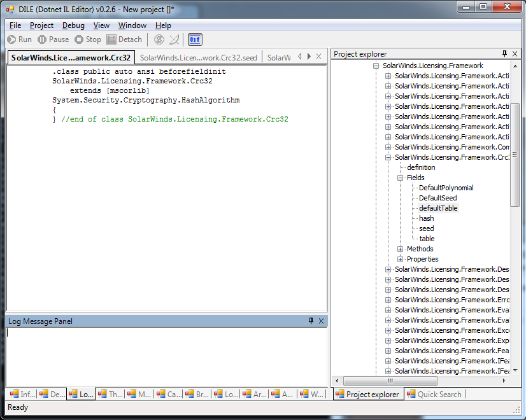Screen dimensions: 526x420
Task: Select the table field in tree
Action: click(x=427, y=239)
